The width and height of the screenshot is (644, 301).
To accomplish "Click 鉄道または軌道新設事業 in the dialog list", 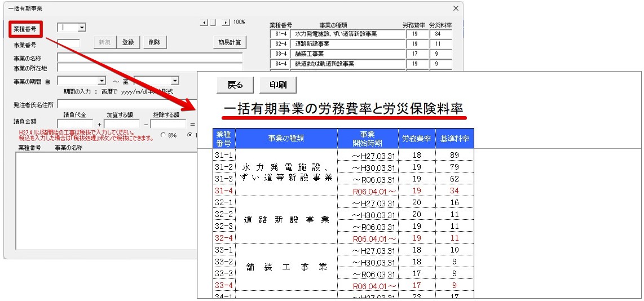I will point(349,64).
